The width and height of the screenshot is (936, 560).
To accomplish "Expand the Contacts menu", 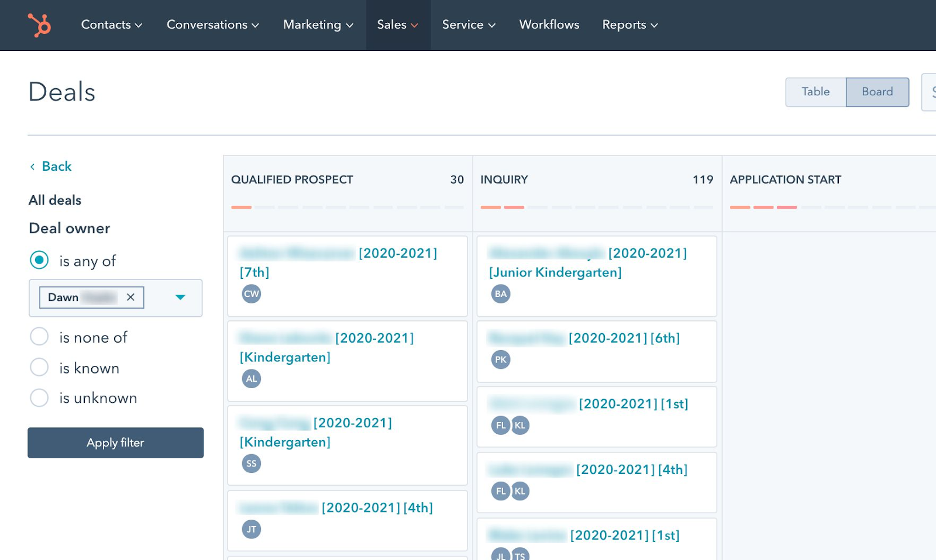I will click(112, 25).
